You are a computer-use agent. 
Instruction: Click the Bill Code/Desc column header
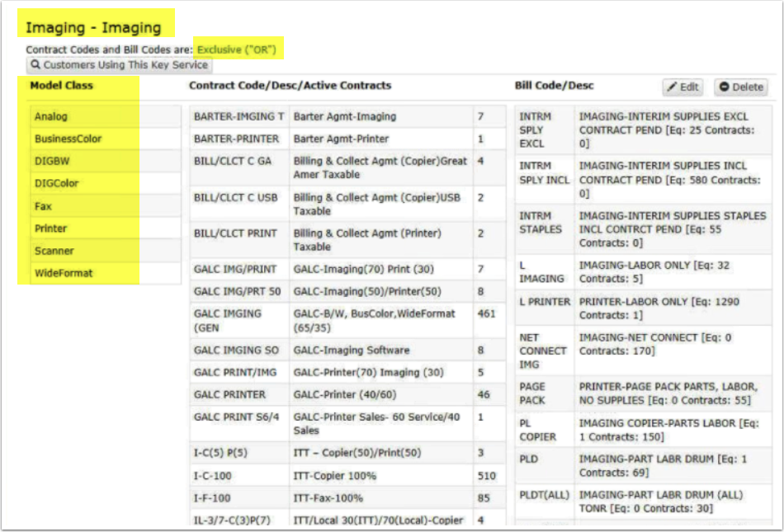(555, 86)
